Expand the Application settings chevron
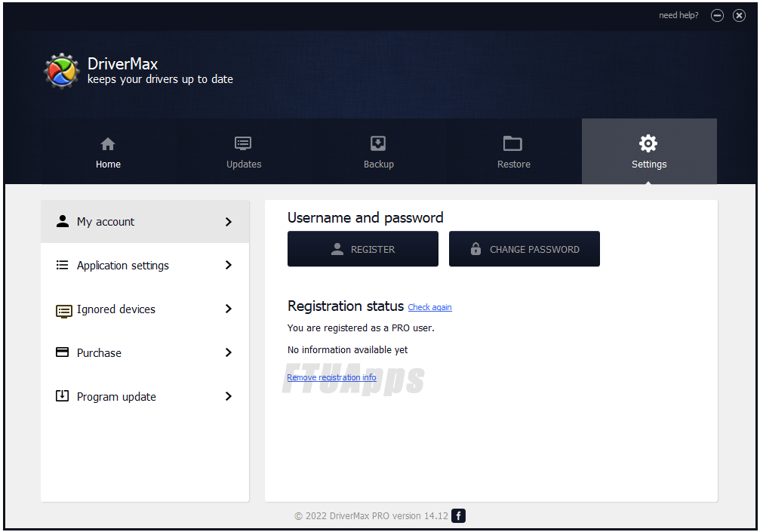760x532 pixels. point(228,265)
